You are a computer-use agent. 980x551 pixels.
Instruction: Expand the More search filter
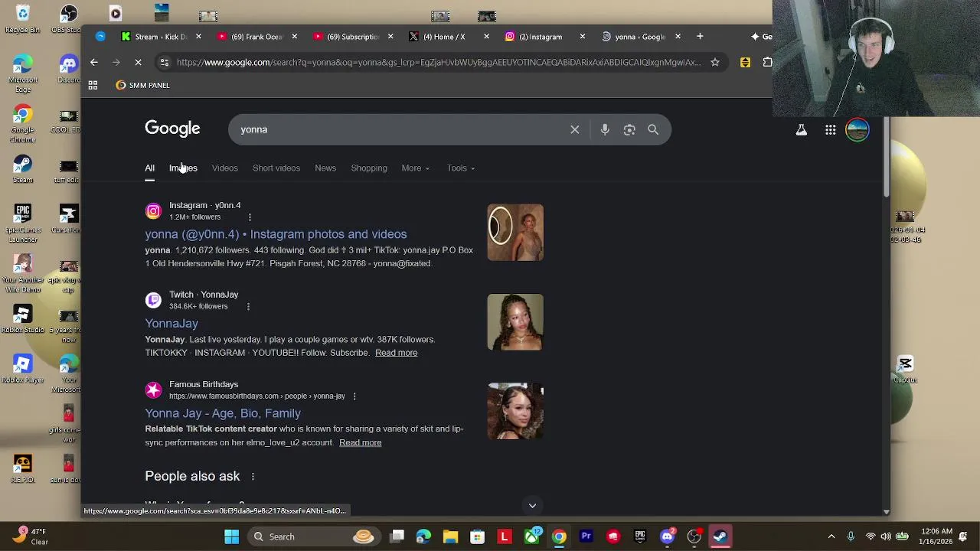coord(415,168)
